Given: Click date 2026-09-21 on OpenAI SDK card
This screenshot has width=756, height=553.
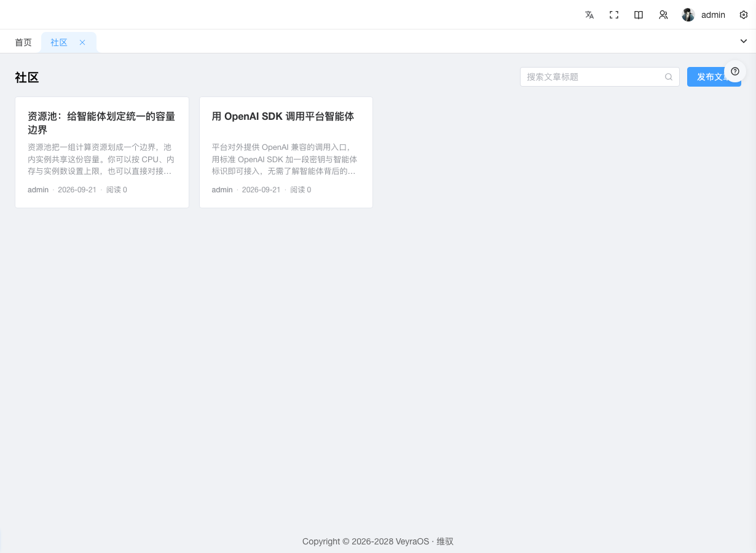Looking at the screenshot, I should 261,190.
